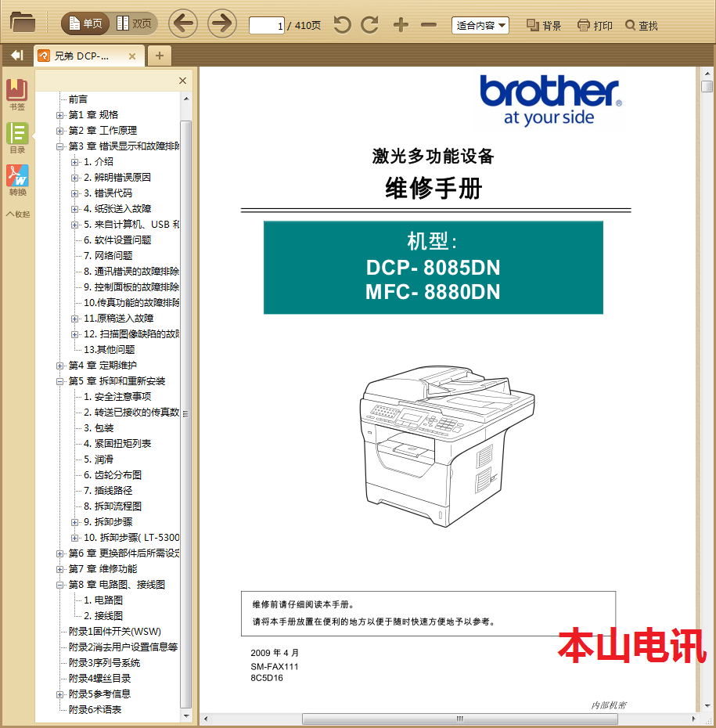Go to the next page with right arrow
This screenshot has width=716, height=728.
221,23
